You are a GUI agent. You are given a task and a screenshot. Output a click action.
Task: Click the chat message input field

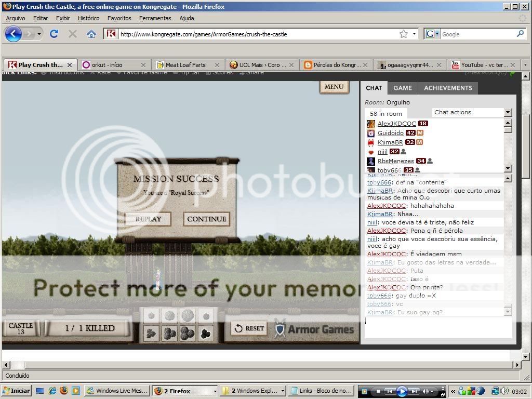click(437, 327)
